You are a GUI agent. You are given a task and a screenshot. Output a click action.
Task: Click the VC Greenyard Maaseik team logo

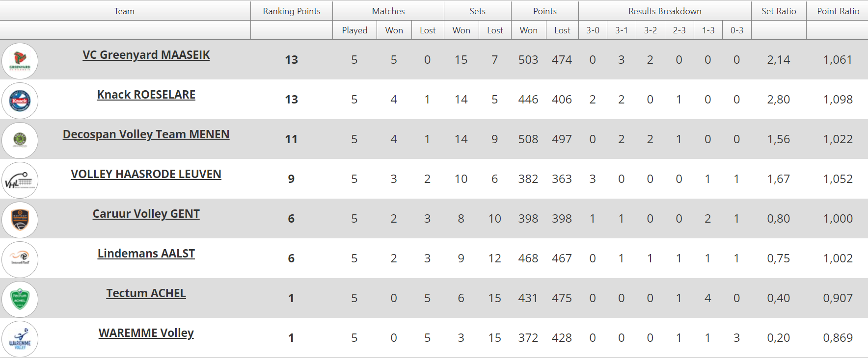tap(20, 61)
